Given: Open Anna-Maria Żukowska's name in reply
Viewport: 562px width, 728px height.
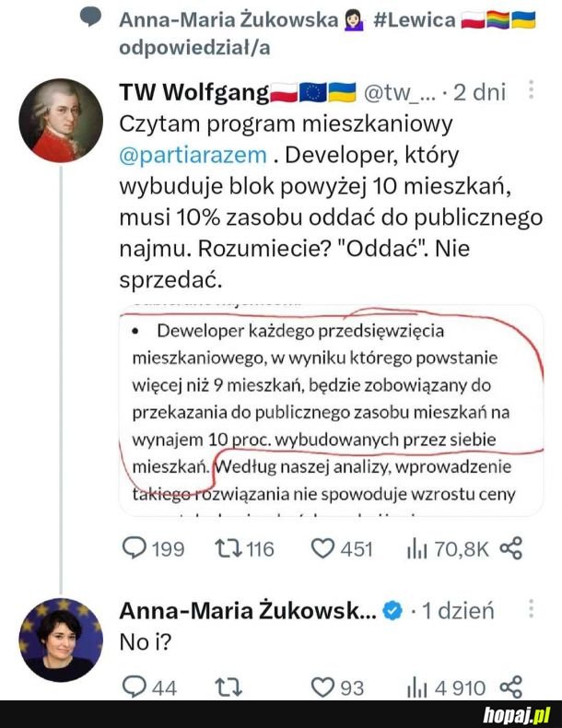Looking at the screenshot, I should coord(247,610).
